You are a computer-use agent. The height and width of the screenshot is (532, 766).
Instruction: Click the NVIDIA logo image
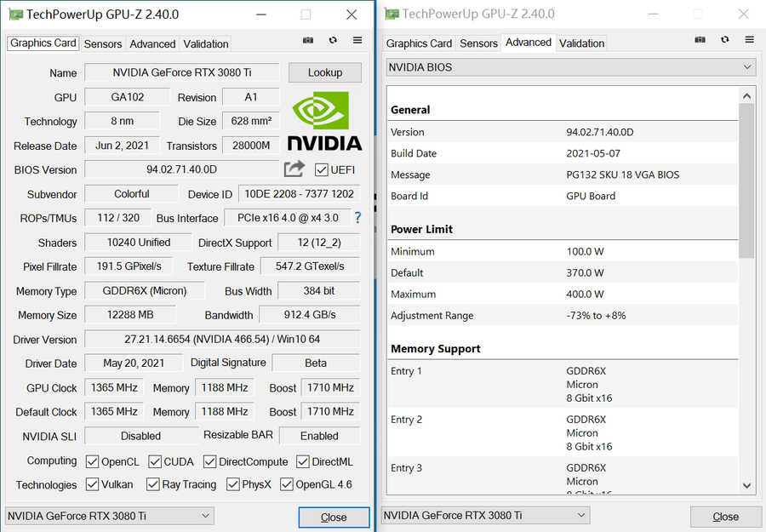pos(324,121)
